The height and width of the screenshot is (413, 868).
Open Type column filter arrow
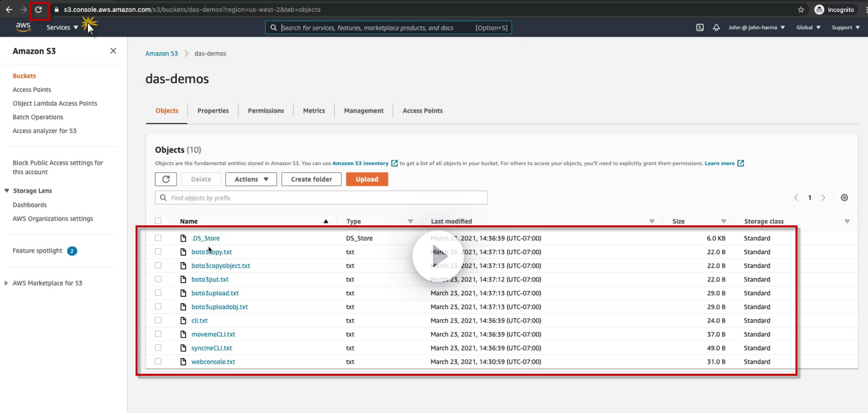tap(410, 221)
